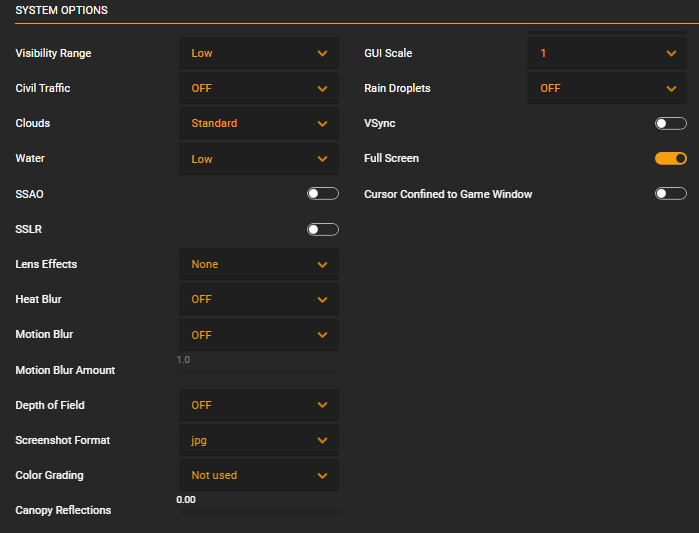Image resolution: width=699 pixels, height=533 pixels.
Task: Click the Motion Blur dropdown chevron
Action: coord(322,335)
